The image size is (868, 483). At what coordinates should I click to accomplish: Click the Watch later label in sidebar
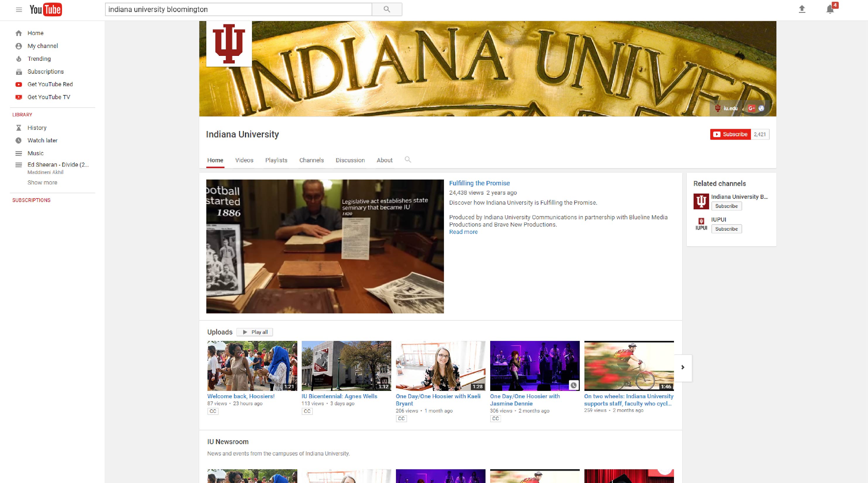42,140
